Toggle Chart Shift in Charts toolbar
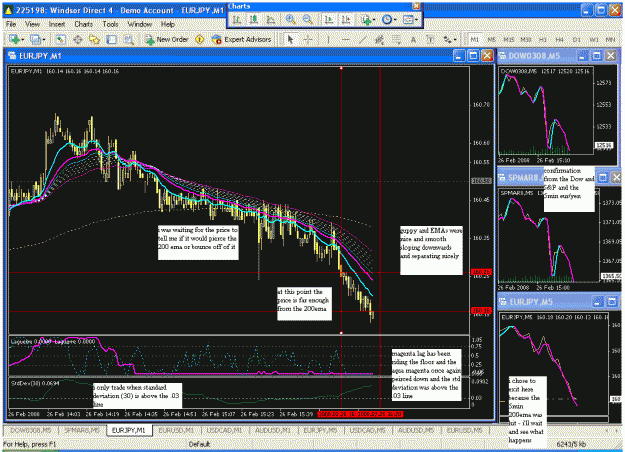Screen dimensions: 625x452 (346, 19)
